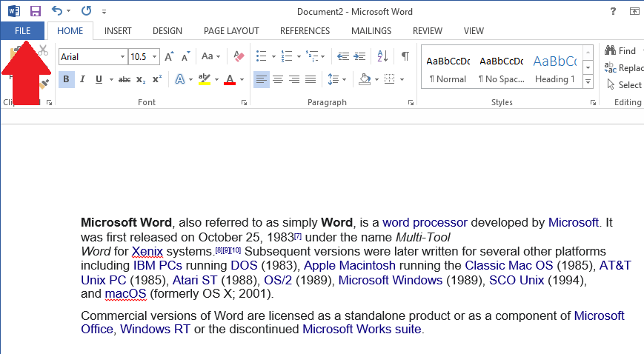The image size is (644, 354).
Task: Follow the Atari ST link
Action: pos(195,280)
